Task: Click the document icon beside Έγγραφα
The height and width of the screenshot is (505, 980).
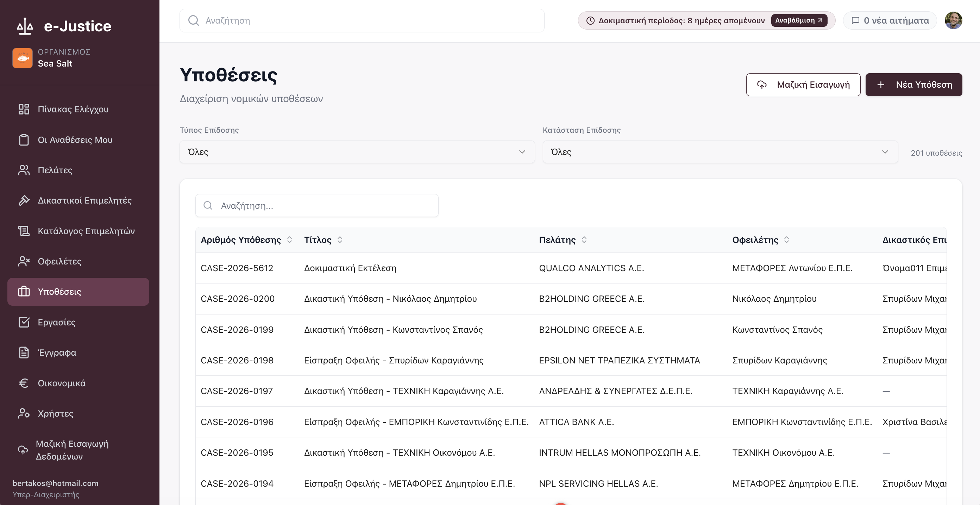Action: pyautogui.click(x=24, y=353)
